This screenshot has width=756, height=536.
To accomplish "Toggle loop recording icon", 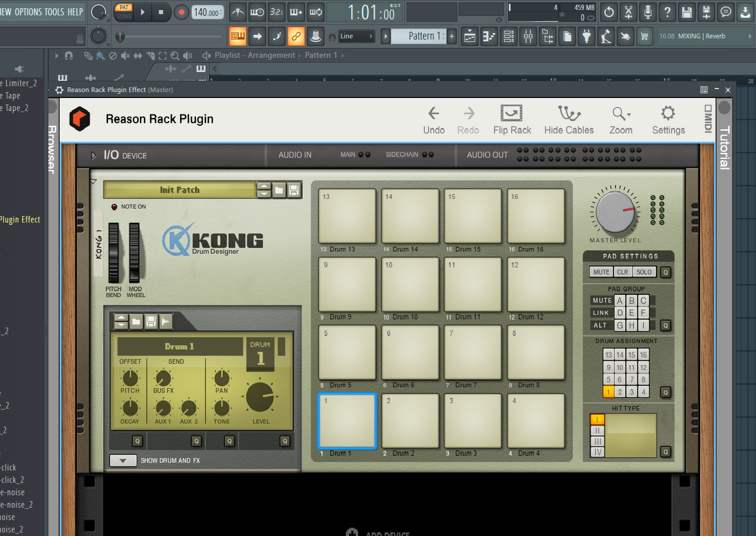I will point(315,12).
